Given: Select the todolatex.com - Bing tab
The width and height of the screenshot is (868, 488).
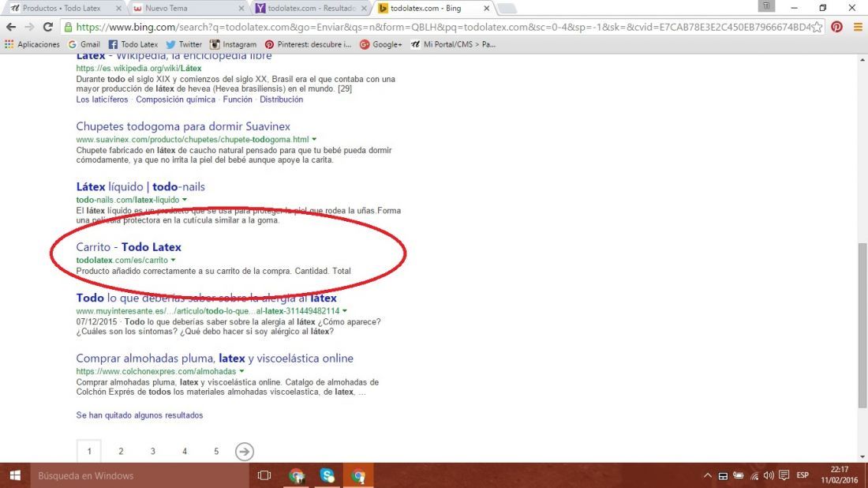Looking at the screenshot, I should [433, 8].
